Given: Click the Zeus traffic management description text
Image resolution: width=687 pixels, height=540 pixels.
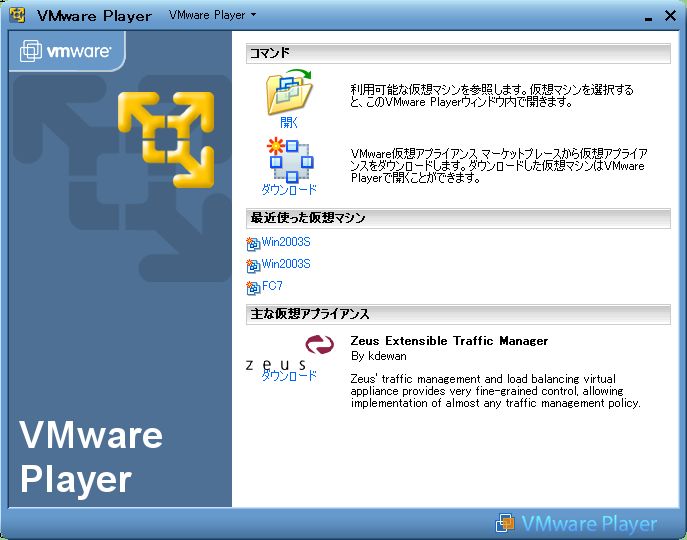Looking at the screenshot, I should pos(496,391).
